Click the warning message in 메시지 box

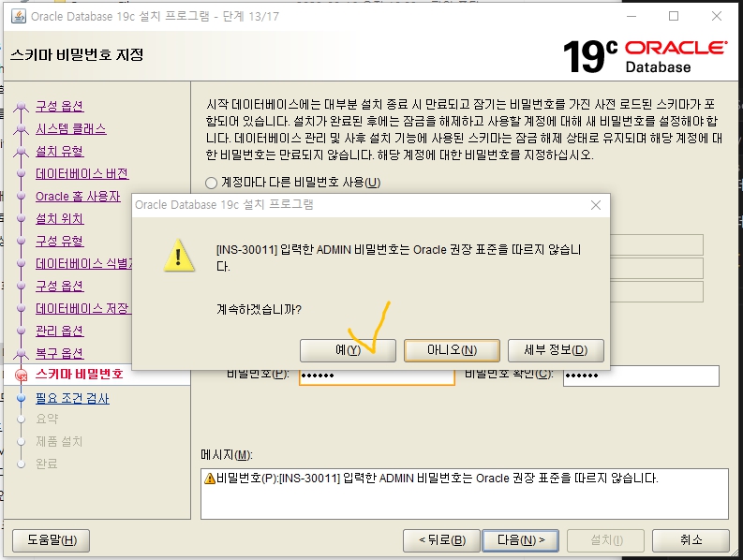pyautogui.click(x=437, y=478)
